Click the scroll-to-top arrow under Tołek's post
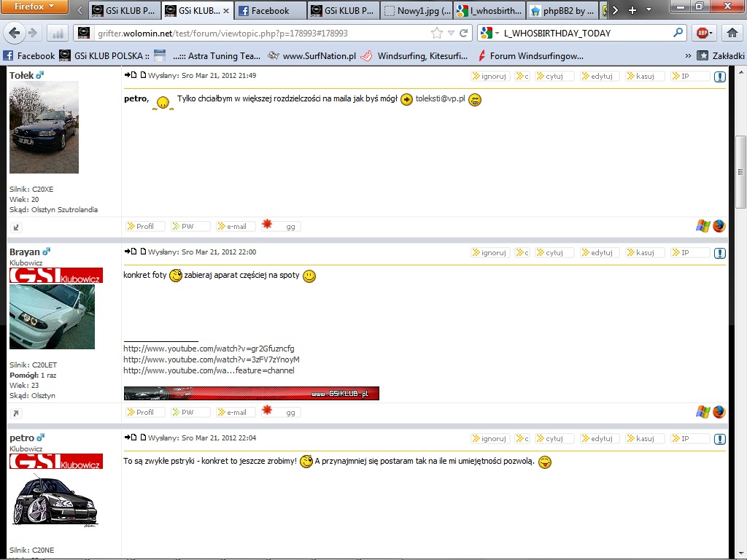 click(16, 227)
